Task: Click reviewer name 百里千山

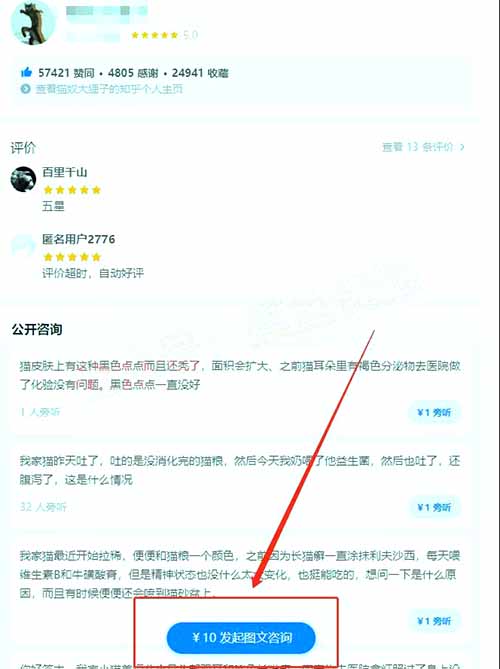Action: [x=64, y=172]
